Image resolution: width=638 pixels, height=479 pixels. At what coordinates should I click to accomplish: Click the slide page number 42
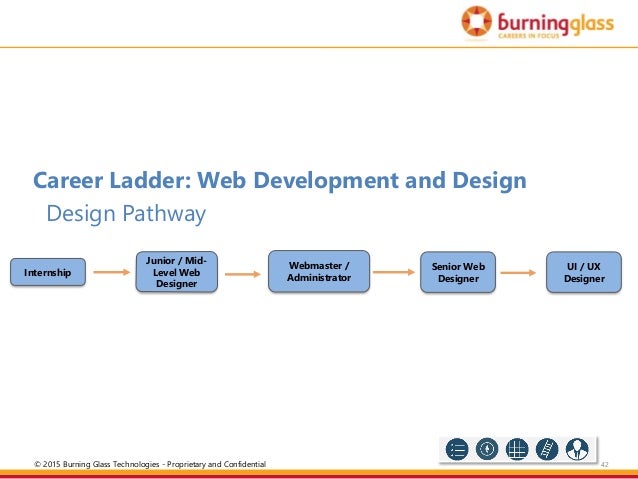tap(605, 464)
